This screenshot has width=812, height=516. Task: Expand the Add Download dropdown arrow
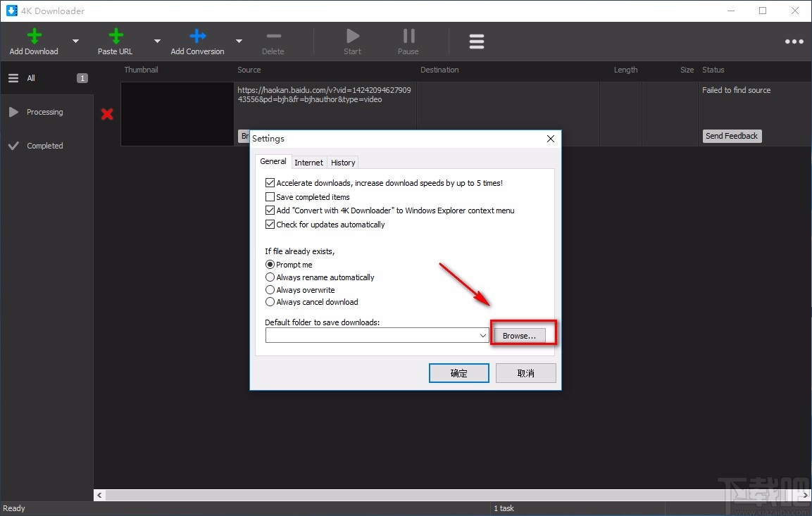coord(75,41)
